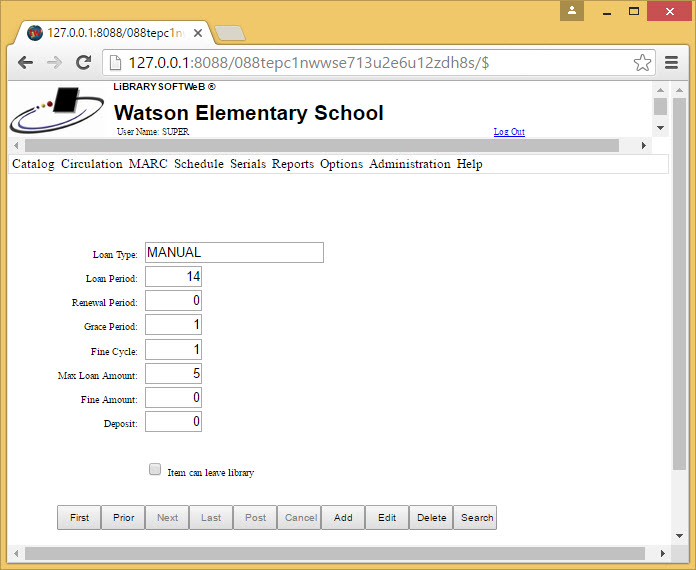696x570 pixels.
Task: Click the Loan Type field
Action: pyautogui.click(x=234, y=253)
